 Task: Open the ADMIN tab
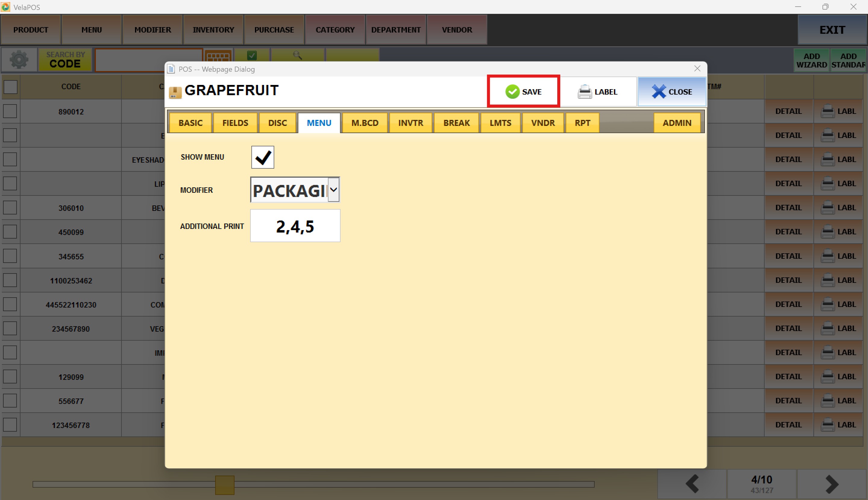(676, 123)
